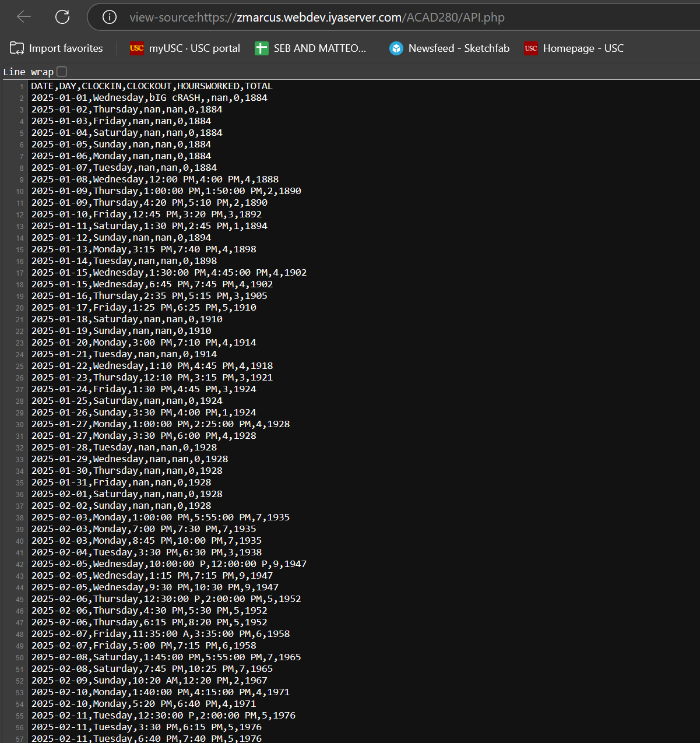
Task: Click line 2025-02-11,Tuesday,12:30:00 P,2:00:00 PM
Action: pos(163,716)
